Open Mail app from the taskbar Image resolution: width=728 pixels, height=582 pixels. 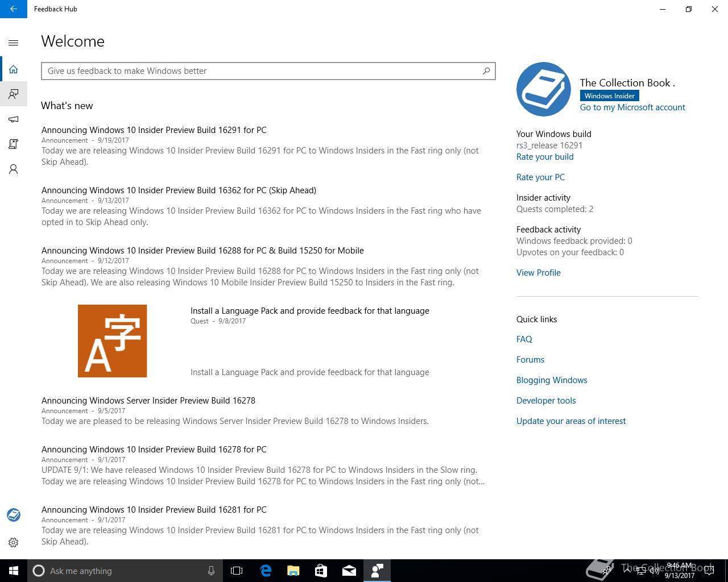[349, 571]
